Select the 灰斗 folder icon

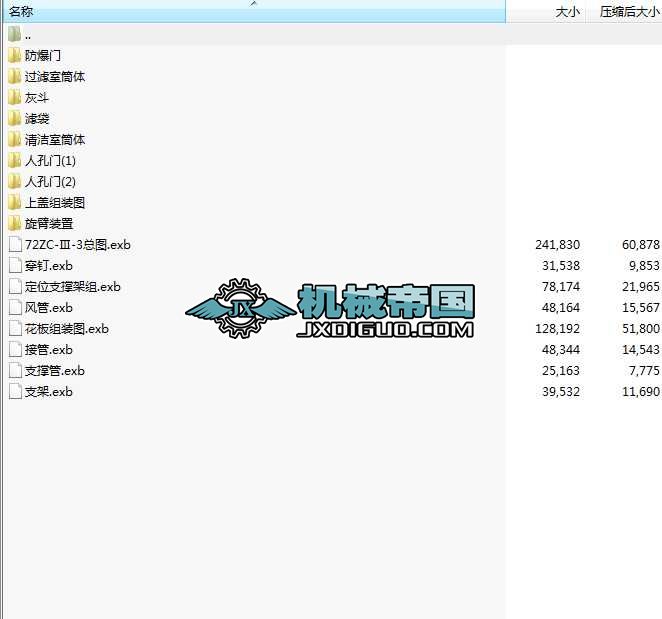pos(14,98)
